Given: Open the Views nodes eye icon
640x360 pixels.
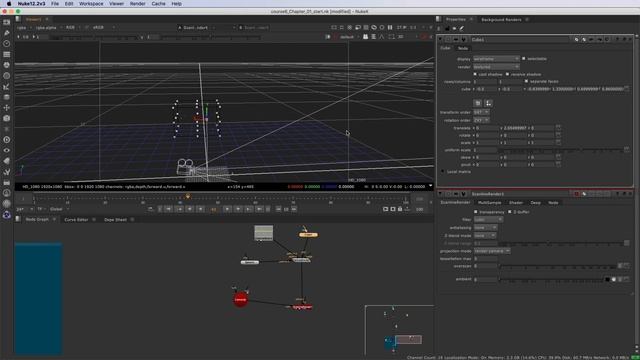Looking at the screenshot, I should (x=7, y=150).
